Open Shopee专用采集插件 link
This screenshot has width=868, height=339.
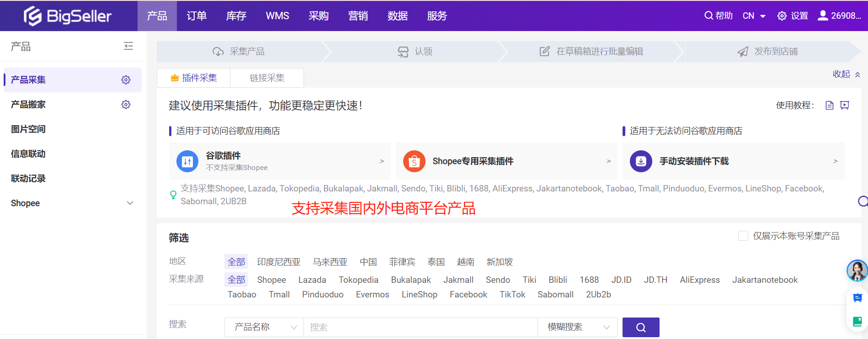(x=506, y=161)
